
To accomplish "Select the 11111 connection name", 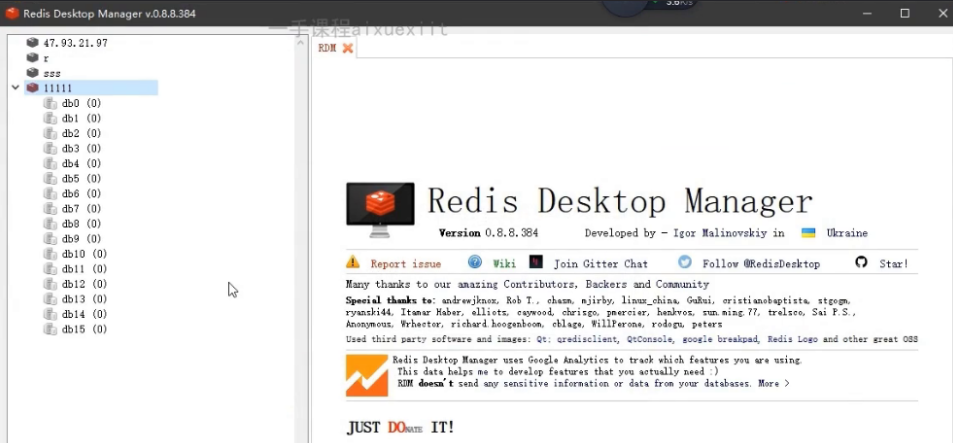I will click(x=58, y=88).
